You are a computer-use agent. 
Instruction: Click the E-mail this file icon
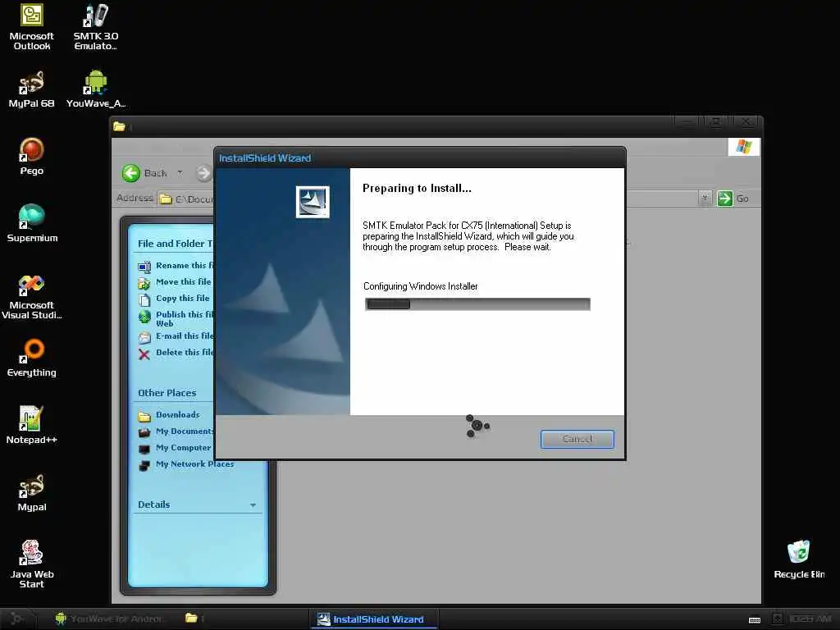[144, 337]
